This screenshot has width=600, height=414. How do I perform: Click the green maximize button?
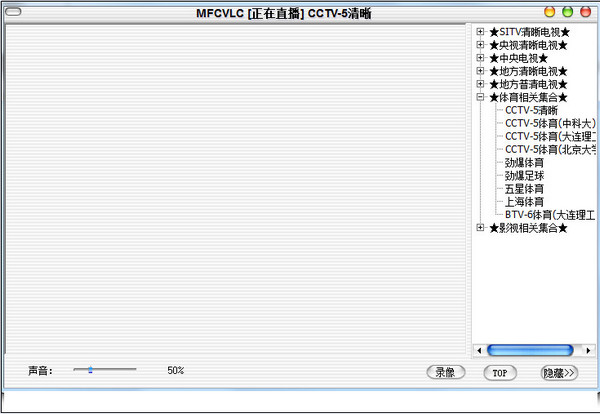(567, 12)
